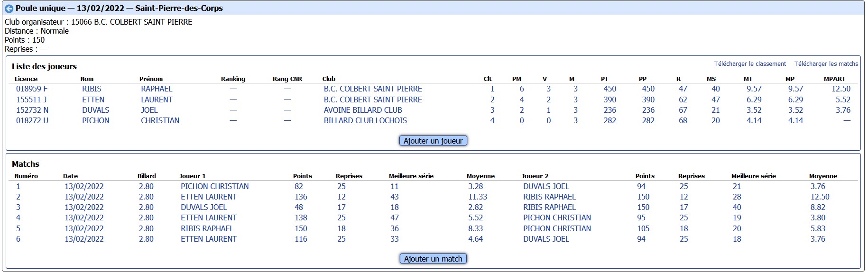The image size is (868, 272).
Task: Click the billard value 2.80 of match 6
Action: [x=146, y=239]
